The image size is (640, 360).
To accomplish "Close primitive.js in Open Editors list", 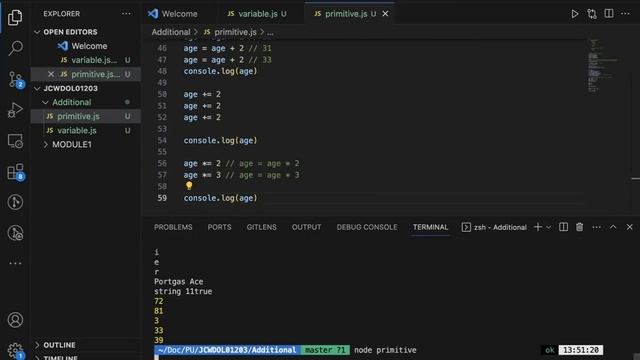I will 51,74.
